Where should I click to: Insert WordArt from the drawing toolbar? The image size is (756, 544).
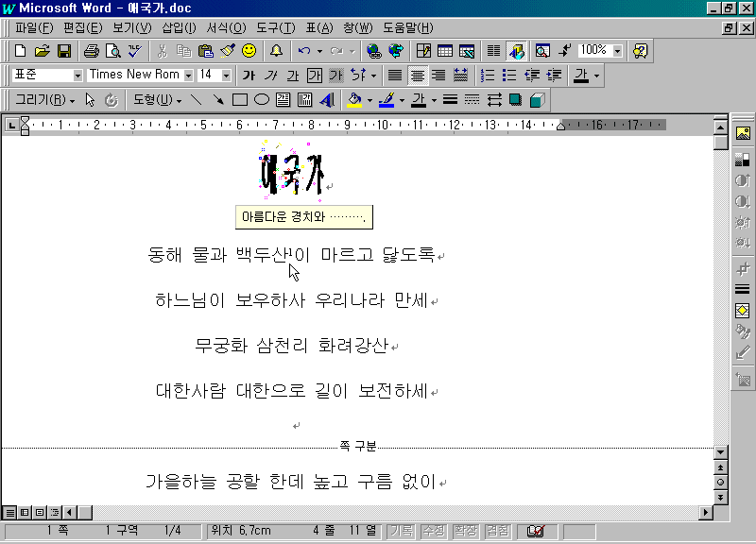coord(327,100)
